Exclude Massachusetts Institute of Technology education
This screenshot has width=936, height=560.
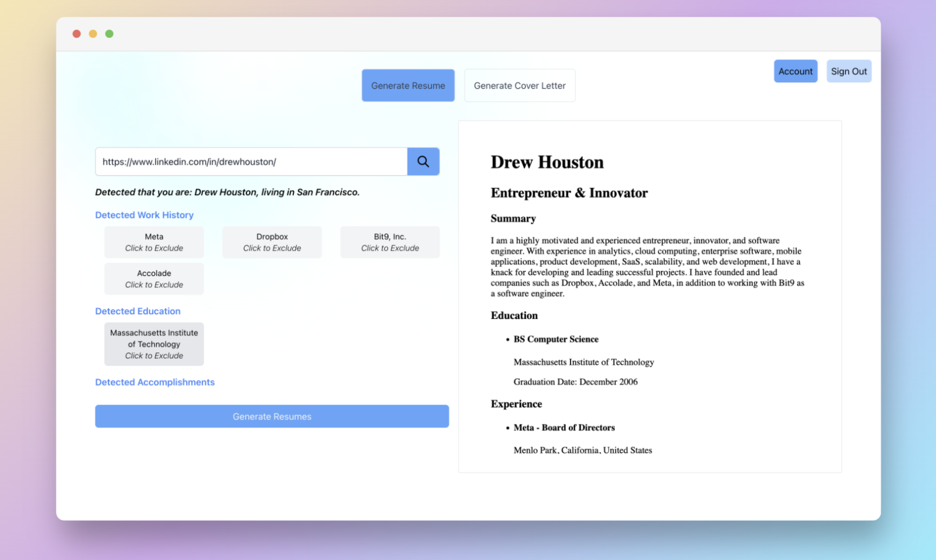[154, 344]
